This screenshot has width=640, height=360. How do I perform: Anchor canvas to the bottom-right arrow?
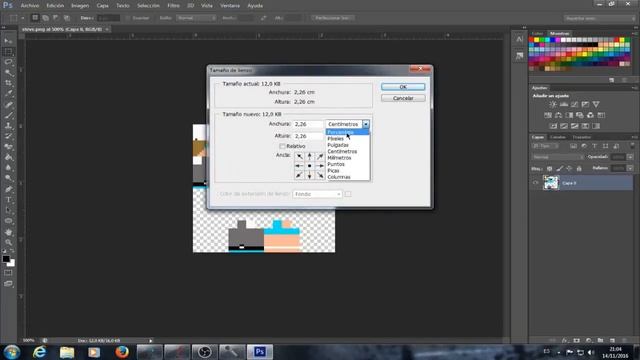(x=320, y=176)
